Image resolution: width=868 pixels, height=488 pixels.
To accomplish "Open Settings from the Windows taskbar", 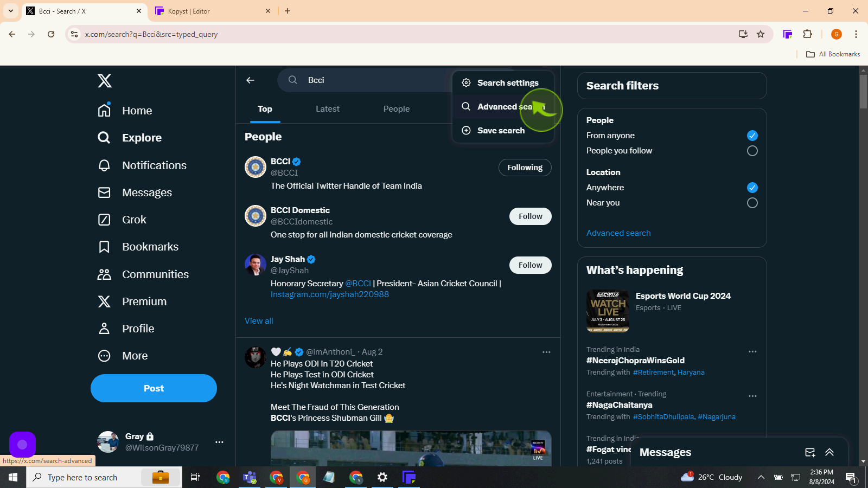I will point(382,477).
